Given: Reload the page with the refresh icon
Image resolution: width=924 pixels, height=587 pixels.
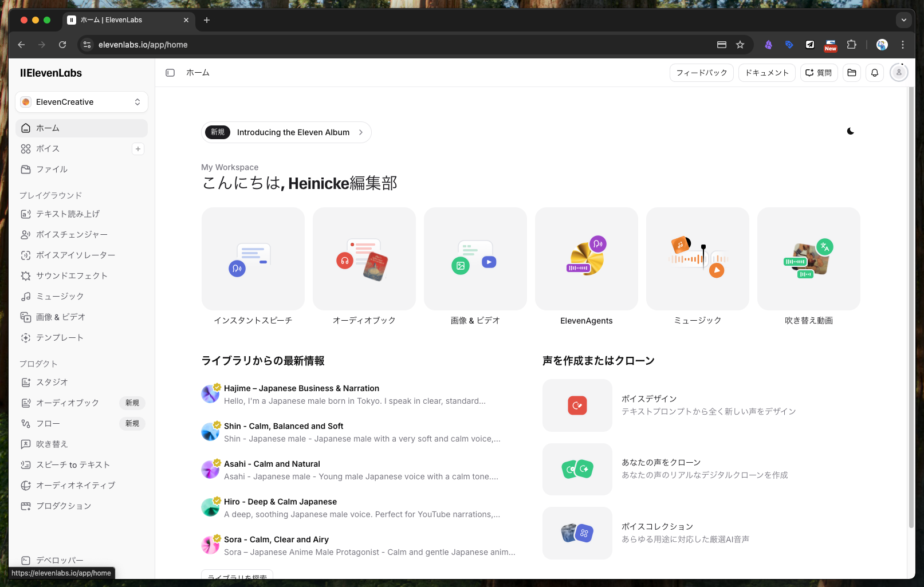Looking at the screenshot, I should coord(62,45).
